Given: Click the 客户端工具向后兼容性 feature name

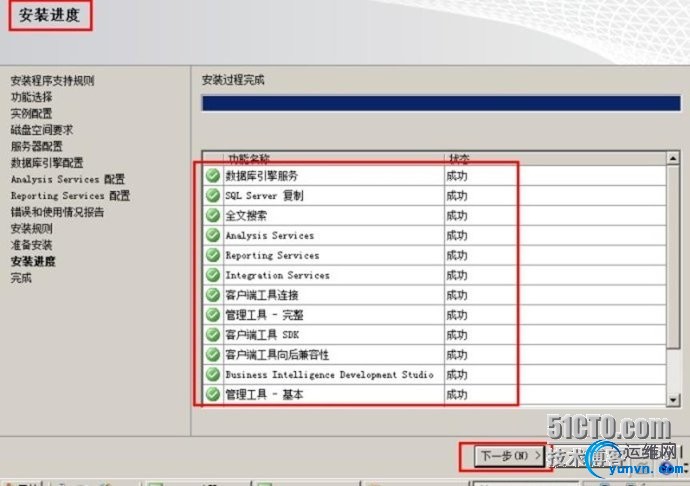Looking at the screenshot, I should (277, 355).
